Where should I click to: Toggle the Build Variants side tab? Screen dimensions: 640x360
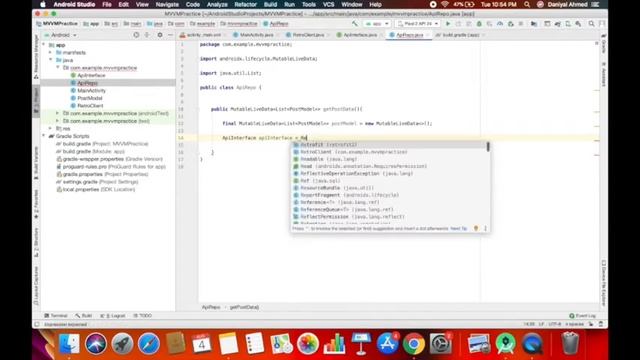click(36, 163)
